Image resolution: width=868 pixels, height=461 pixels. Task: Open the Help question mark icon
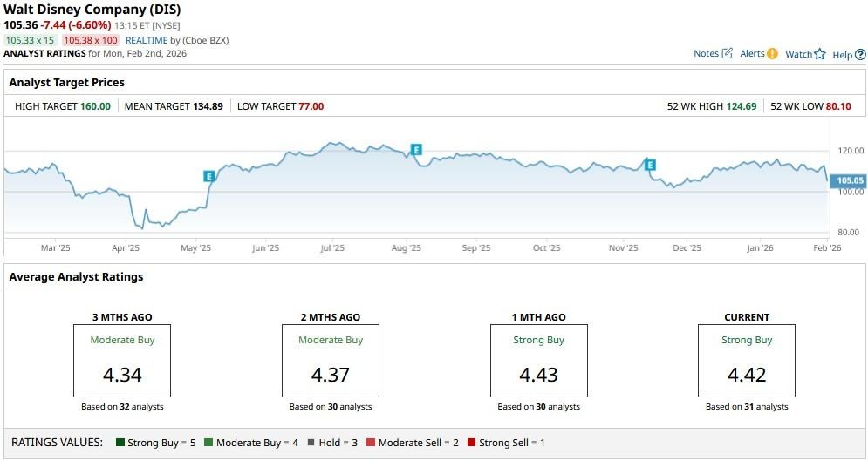860,55
